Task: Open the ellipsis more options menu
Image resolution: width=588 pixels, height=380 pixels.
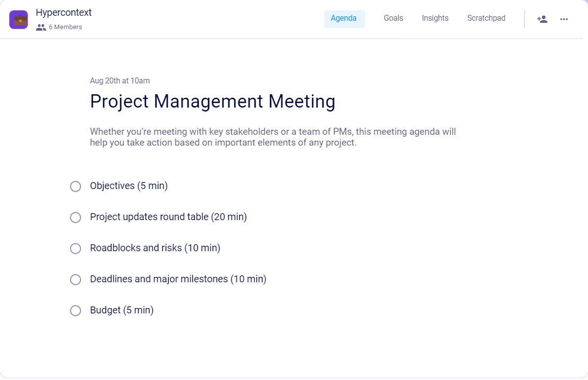Action: pyautogui.click(x=564, y=19)
